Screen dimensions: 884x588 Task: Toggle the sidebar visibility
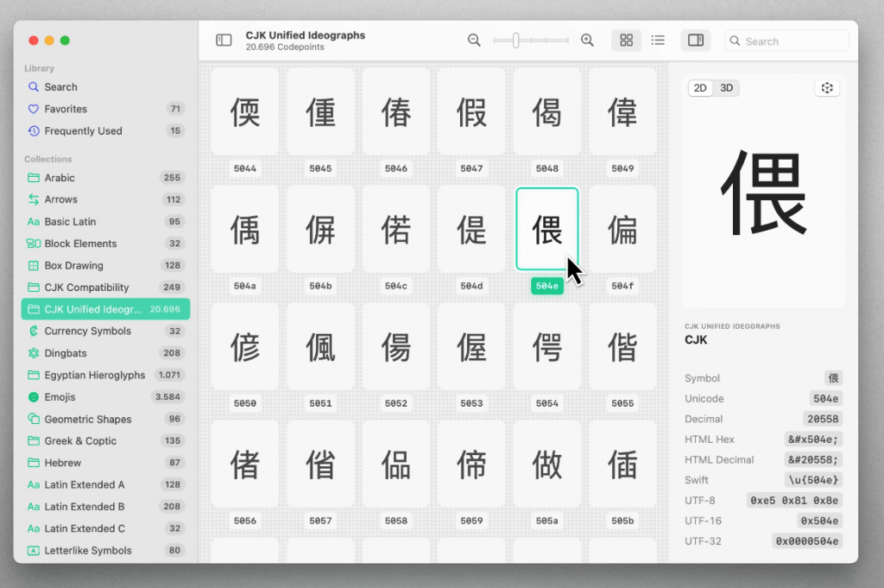pyautogui.click(x=224, y=39)
